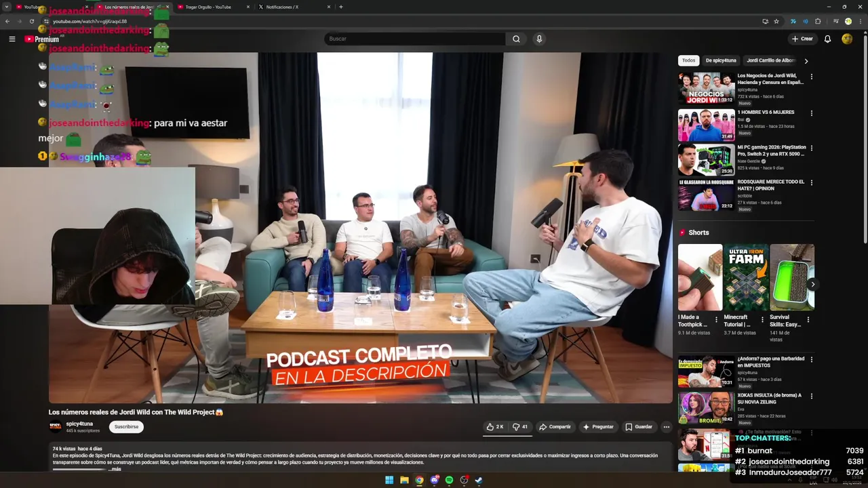Dislike the video with thumbs down
This screenshot has width=868, height=488.
(520, 427)
